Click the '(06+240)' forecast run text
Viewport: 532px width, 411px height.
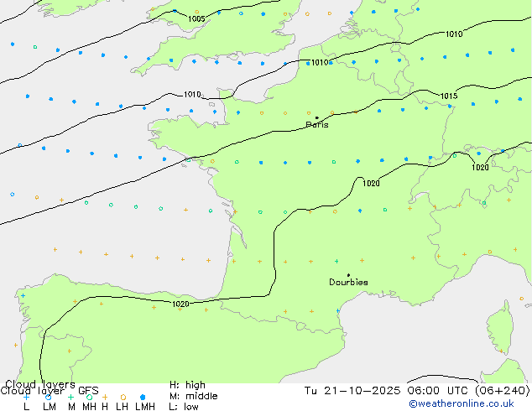tap(502, 391)
